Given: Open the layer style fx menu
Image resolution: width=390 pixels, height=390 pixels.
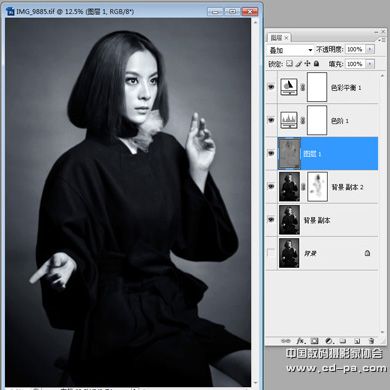Looking at the screenshot, I should click(300, 341).
